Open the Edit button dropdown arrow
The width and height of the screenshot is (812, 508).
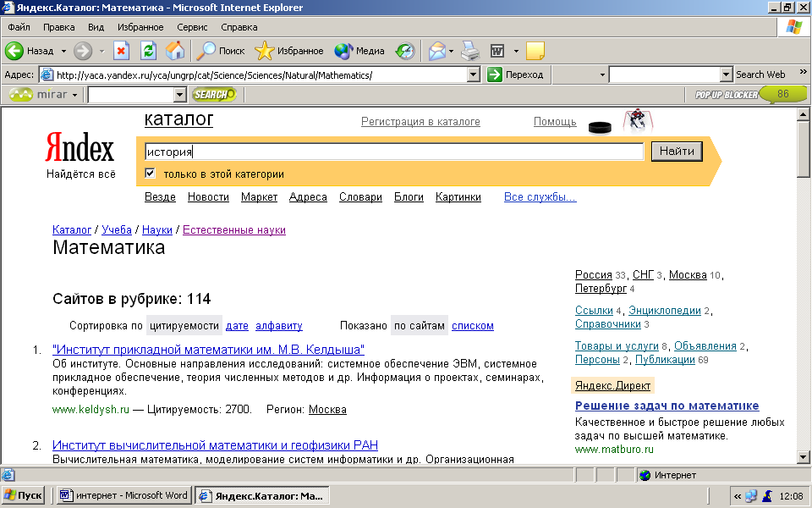[516, 51]
